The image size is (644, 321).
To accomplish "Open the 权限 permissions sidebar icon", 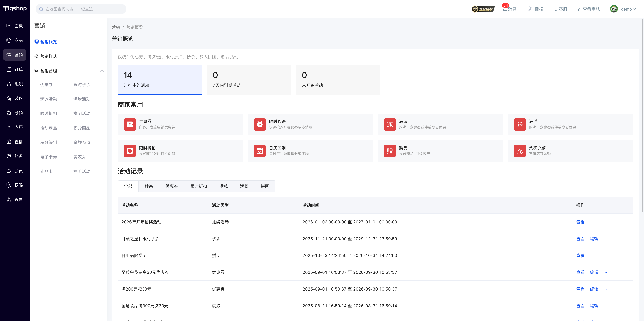I will (9, 185).
